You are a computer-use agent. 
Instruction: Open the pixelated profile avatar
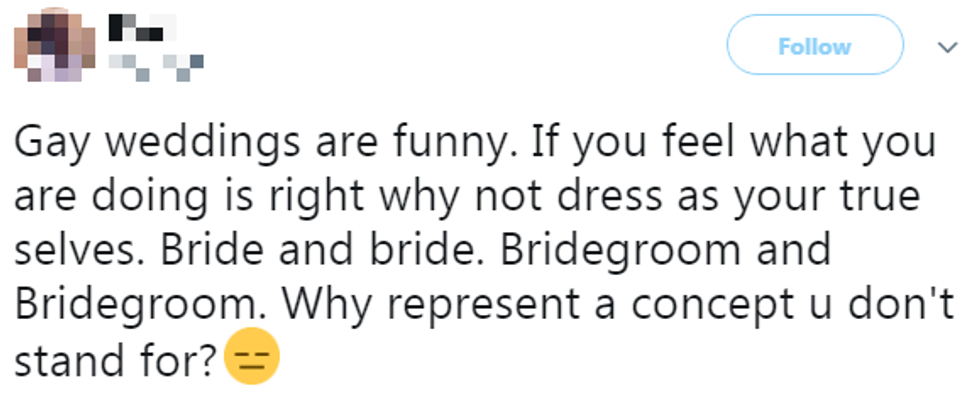click(54, 46)
